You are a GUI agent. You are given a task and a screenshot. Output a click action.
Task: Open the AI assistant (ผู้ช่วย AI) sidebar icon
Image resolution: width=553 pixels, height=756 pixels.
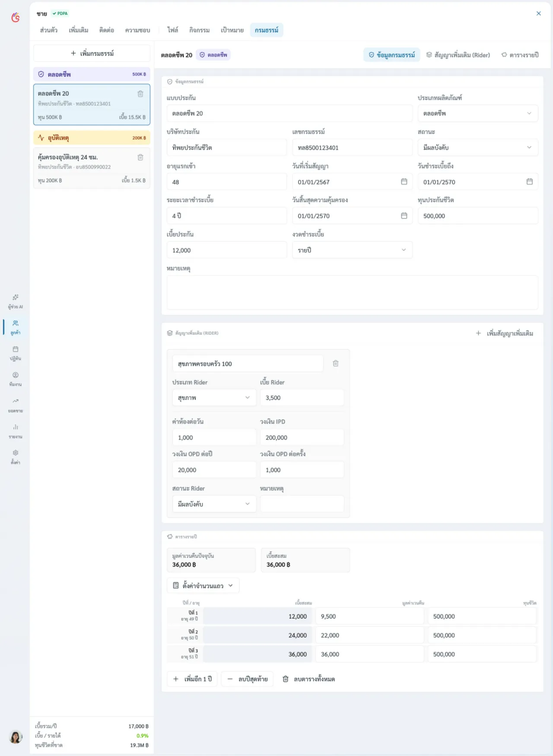(x=16, y=302)
